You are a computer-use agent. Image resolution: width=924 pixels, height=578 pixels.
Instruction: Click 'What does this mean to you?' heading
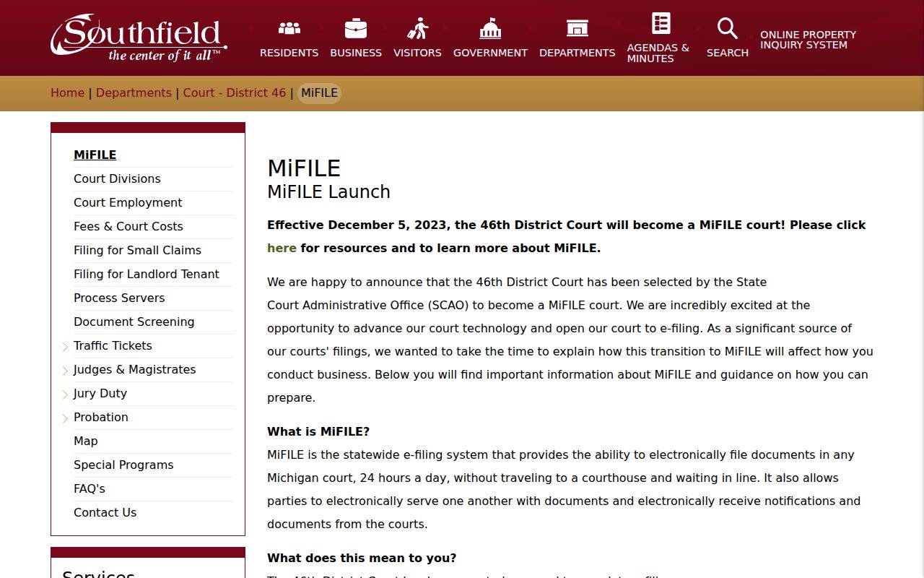(x=362, y=558)
